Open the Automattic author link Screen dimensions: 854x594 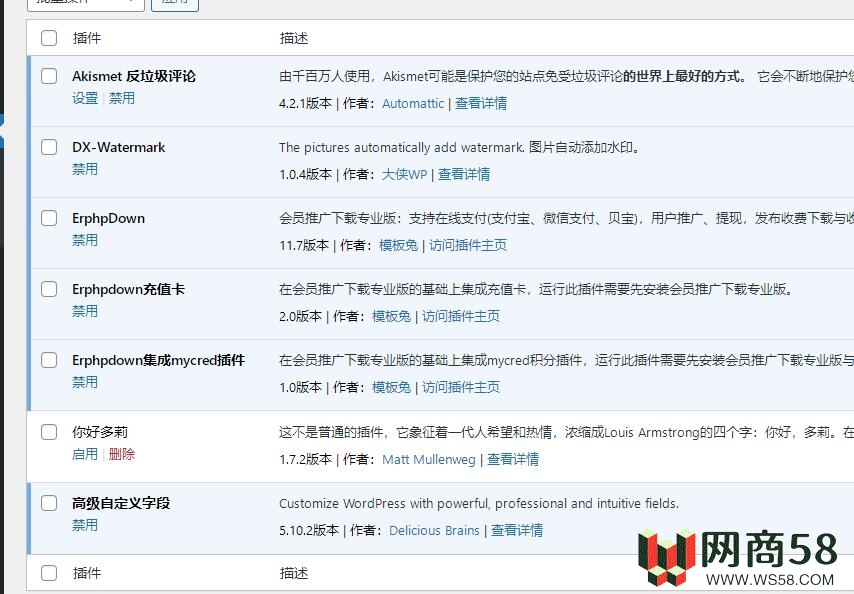point(413,103)
